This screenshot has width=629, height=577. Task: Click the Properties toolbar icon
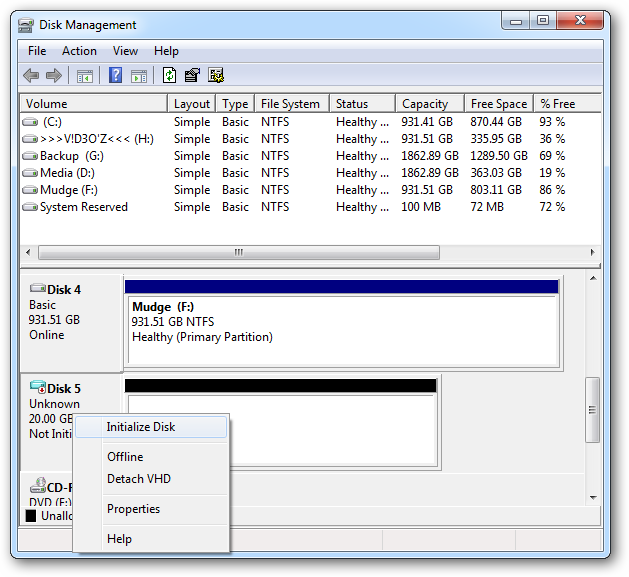(193, 75)
